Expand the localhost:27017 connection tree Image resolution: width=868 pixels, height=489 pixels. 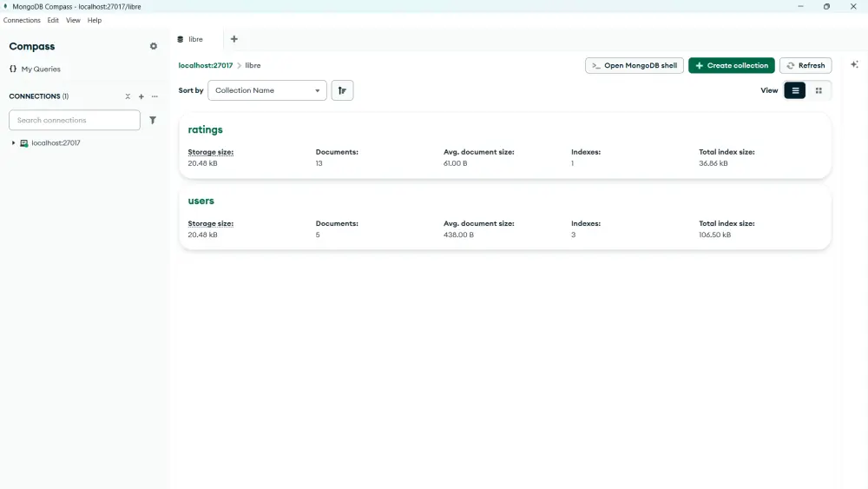tap(13, 143)
